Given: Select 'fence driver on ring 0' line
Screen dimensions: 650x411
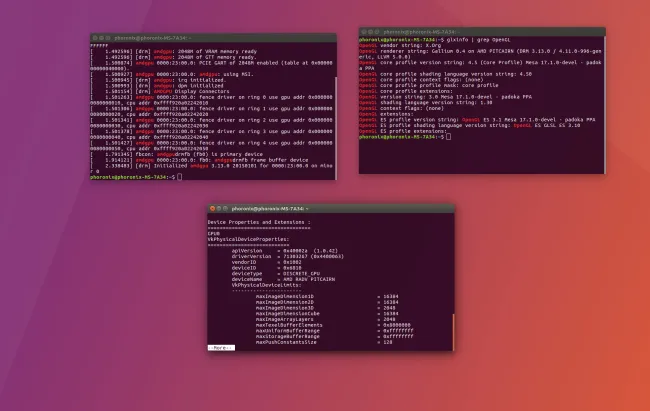Looking at the screenshot, I should [211, 100].
